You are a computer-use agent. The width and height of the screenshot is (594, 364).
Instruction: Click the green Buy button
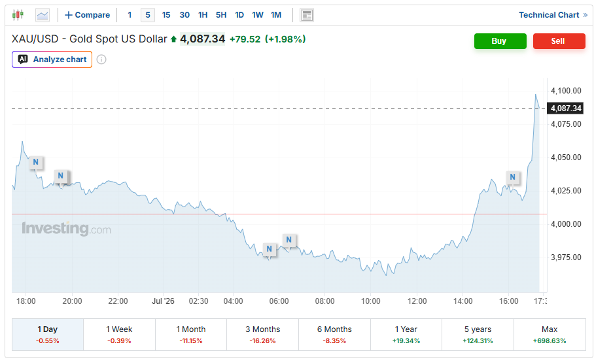[500, 41]
